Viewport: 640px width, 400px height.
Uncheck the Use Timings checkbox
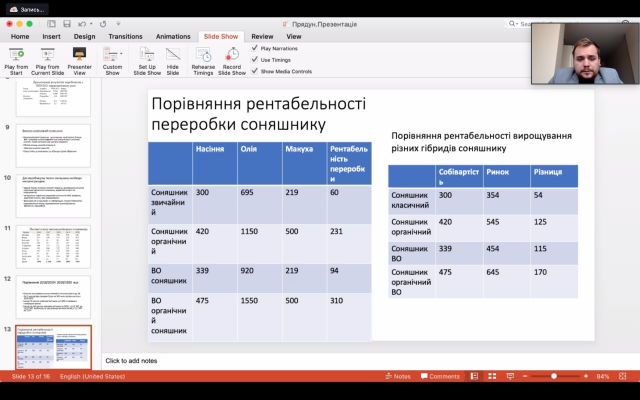tap(255, 59)
